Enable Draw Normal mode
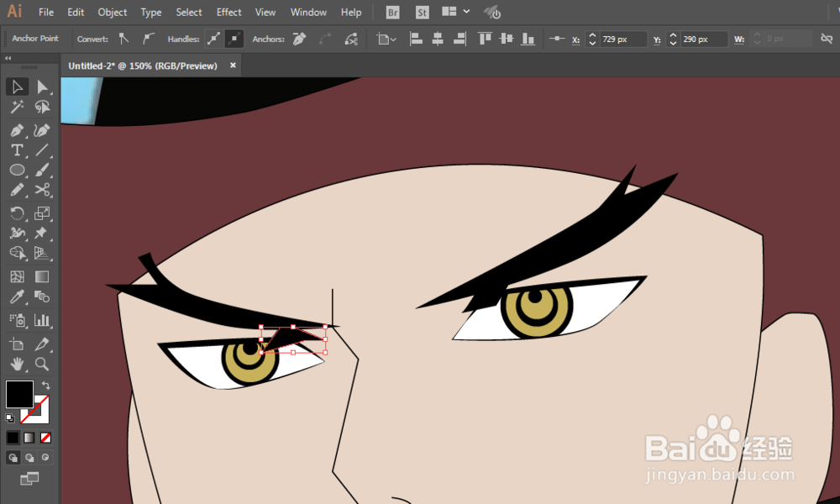840x504 pixels. tap(13, 458)
